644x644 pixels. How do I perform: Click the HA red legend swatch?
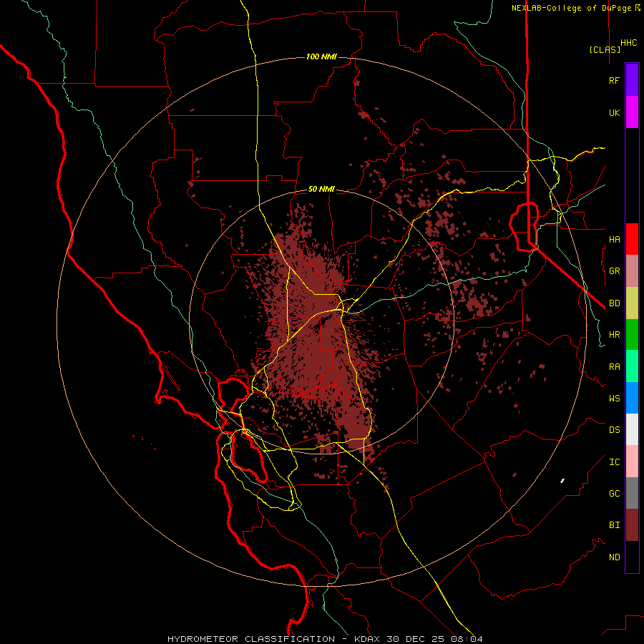click(x=632, y=239)
